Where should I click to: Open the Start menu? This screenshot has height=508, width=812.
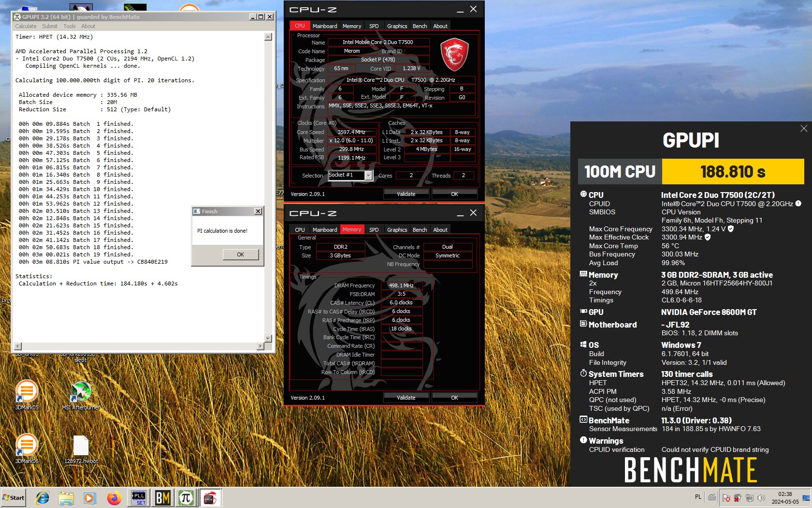pyautogui.click(x=14, y=498)
